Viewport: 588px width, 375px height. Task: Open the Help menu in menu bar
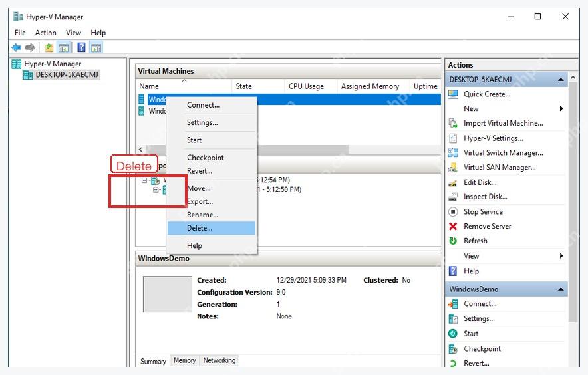click(x=98, y=33)
